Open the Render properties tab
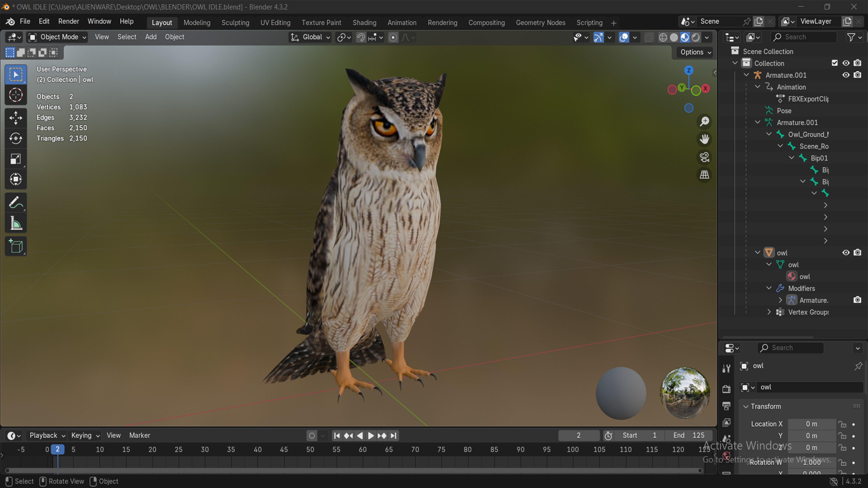868x488 pixels. [x=726, y=389]
